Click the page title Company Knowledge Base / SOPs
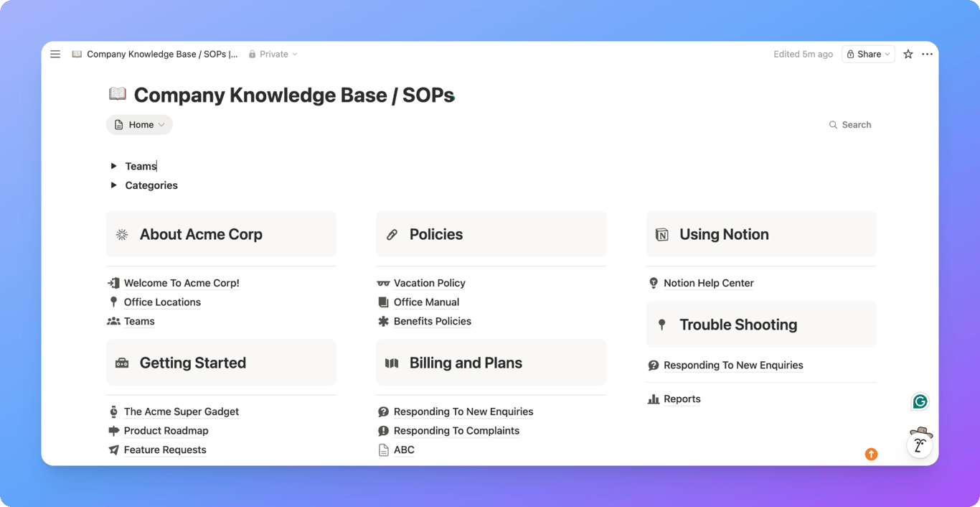 click(x=294, y=95)
